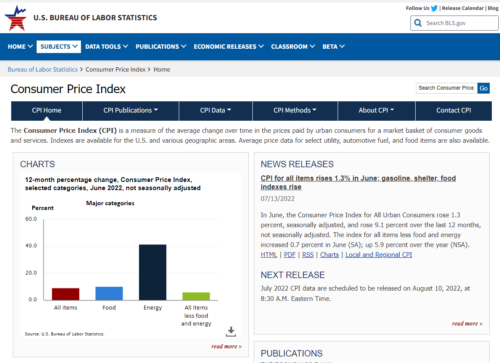Open the Release Calendar link
This screenshot has height=363, width=500.
click(x=462, y=8)
